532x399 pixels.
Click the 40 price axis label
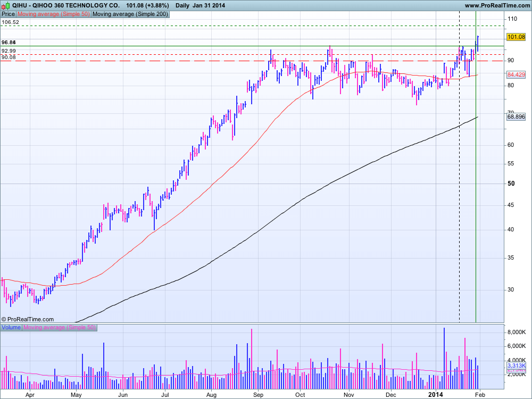click(x=511, y=230)
